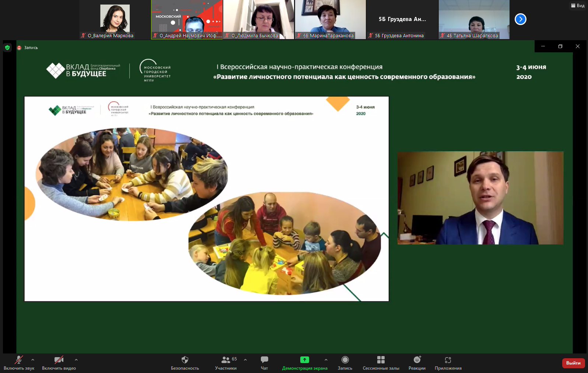The height and width of the screenshot is (373, 588).
Task: Click the green encryption shield icon
Action: click(x=7, y=48)
